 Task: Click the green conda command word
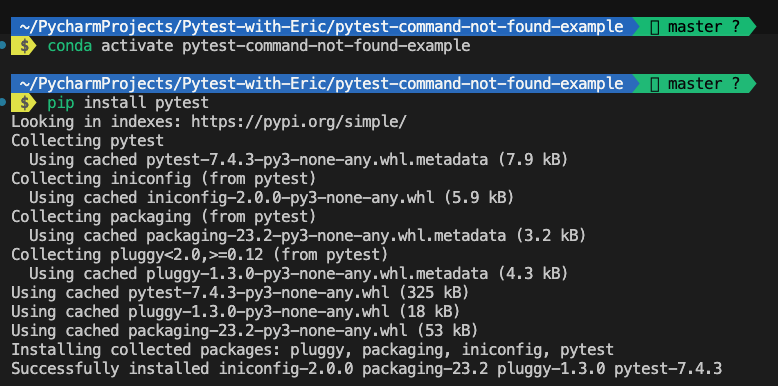[x=69, y=46]
